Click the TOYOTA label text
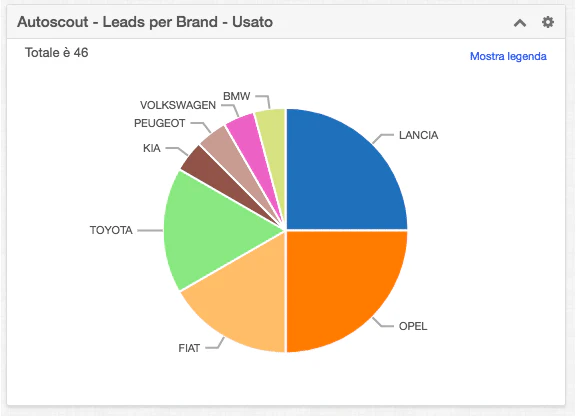 point(111,230)
